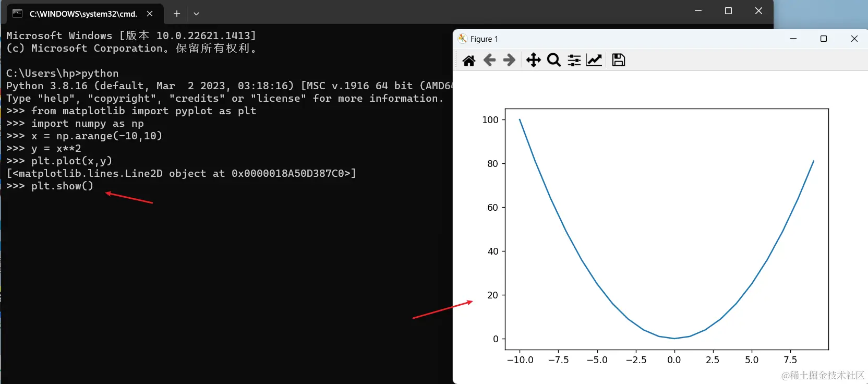Save the figure with floppy icon
The height and width of the screenshot is (384, 868).
click(619, 61)
